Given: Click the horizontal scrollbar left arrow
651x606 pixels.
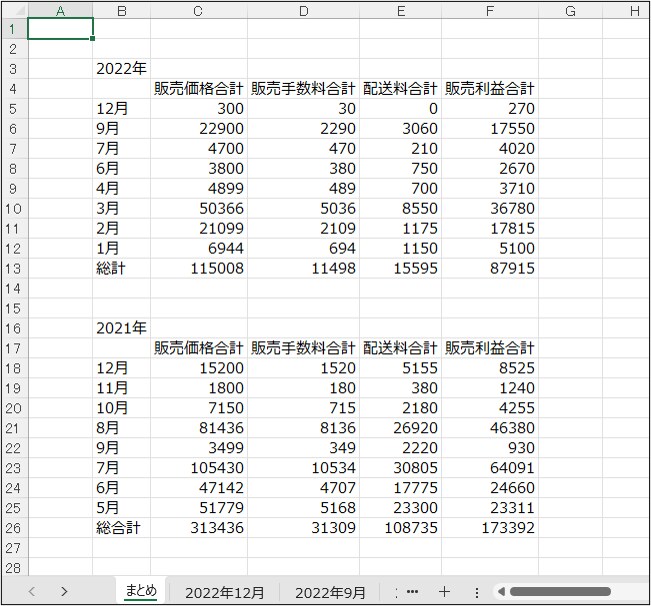Looking at the screenshot, I should 501,591.
